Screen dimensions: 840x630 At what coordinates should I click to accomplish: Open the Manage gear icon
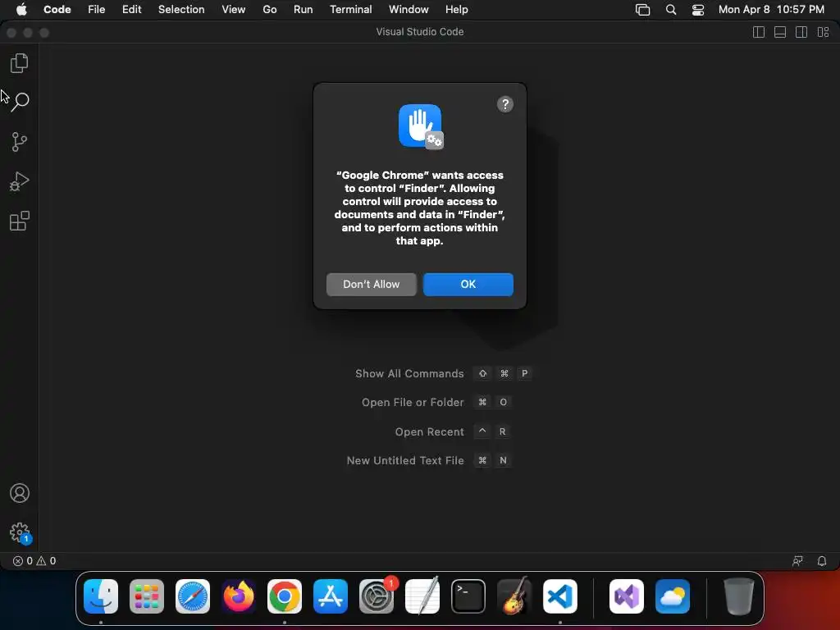[20, 532]
